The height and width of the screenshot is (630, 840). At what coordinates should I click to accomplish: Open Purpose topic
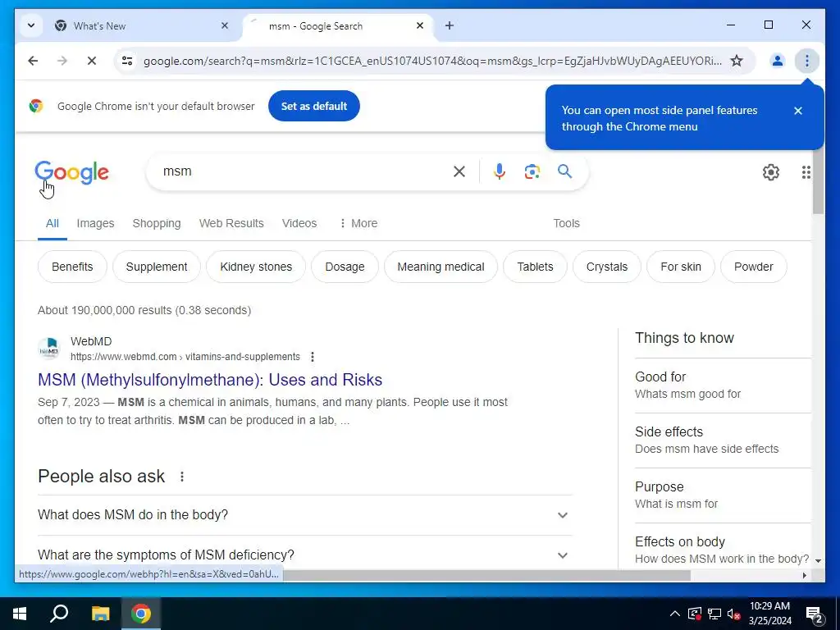click(723, 495)
